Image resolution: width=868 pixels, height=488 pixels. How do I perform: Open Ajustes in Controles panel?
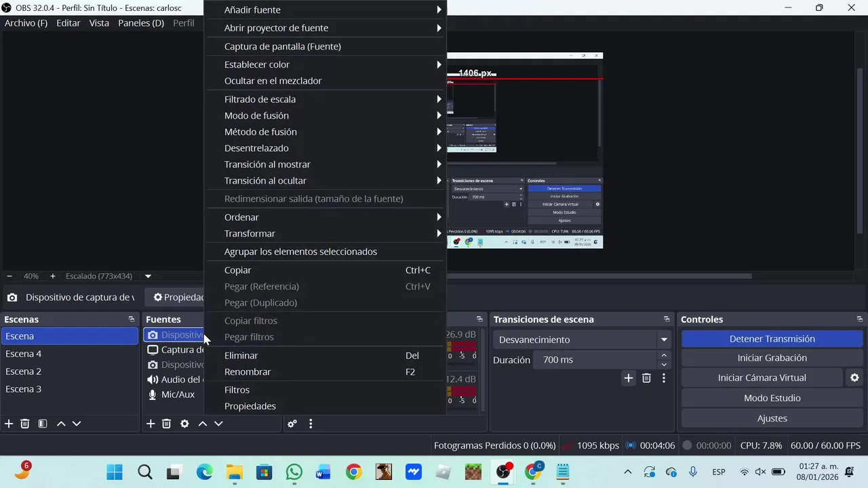[772, 418]
